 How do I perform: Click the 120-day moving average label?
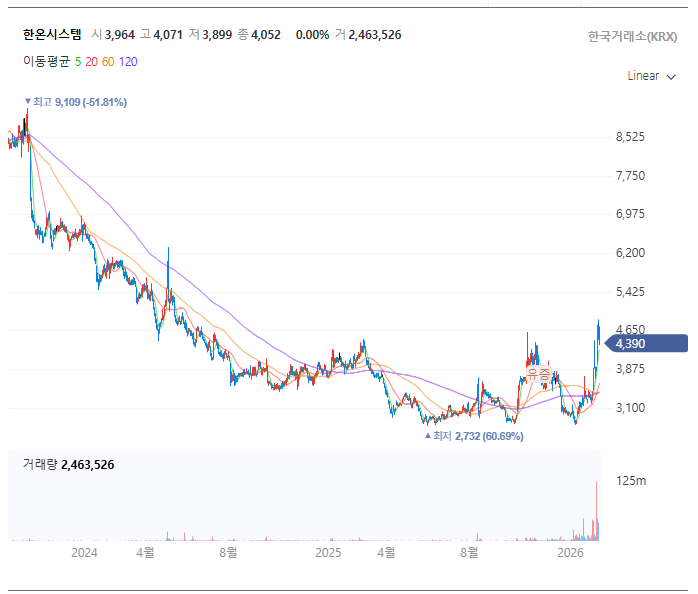point(128,62)
